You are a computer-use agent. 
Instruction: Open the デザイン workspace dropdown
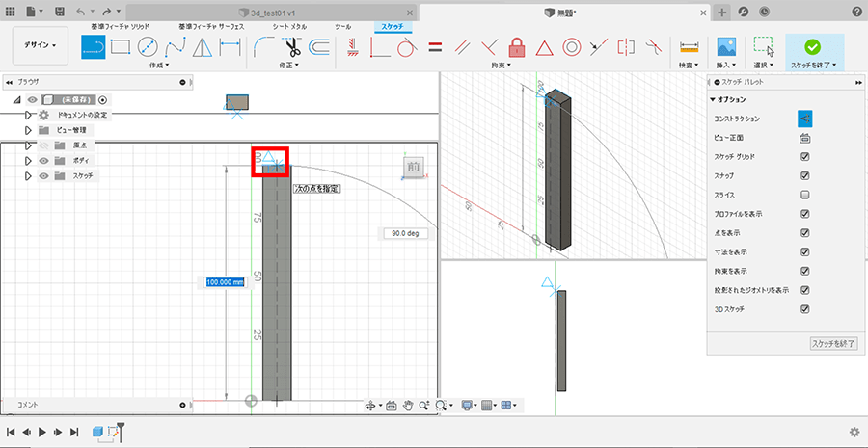pos(41,45)
